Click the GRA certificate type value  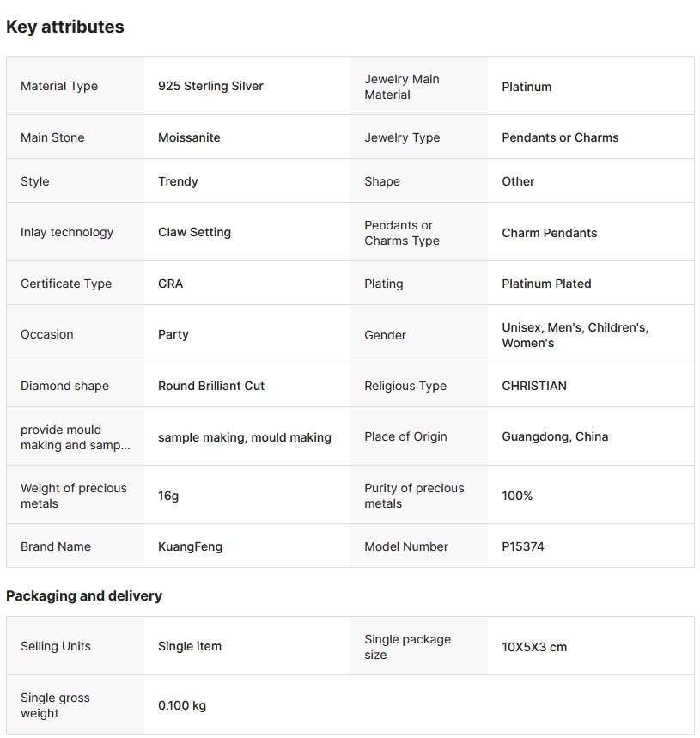[170, 284]
